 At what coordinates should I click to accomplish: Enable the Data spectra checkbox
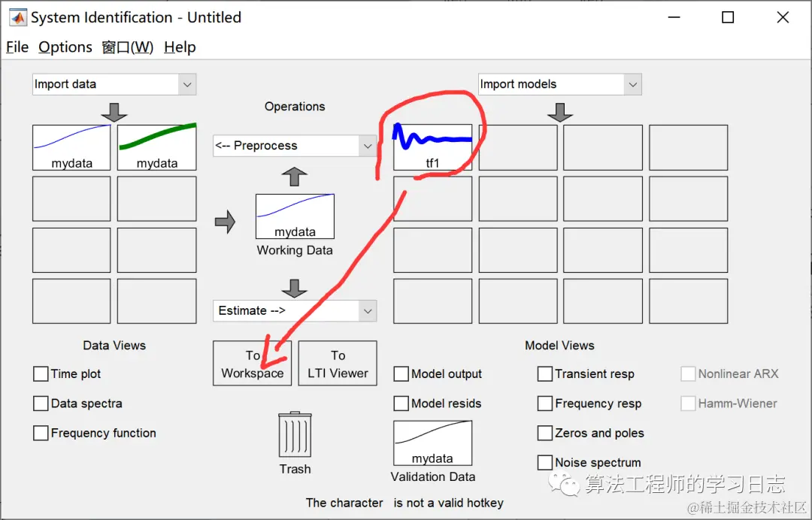[x=41, y=403]
